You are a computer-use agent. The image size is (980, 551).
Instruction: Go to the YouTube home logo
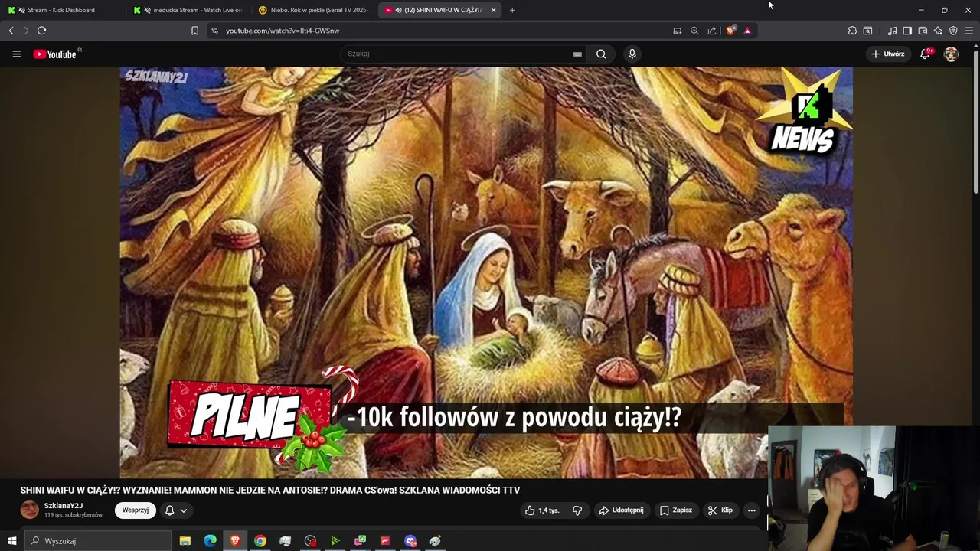55,54
